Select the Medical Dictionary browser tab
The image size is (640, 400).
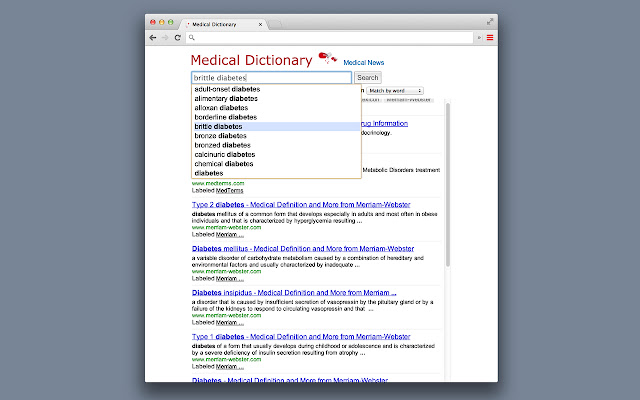(x=224, y=24)
